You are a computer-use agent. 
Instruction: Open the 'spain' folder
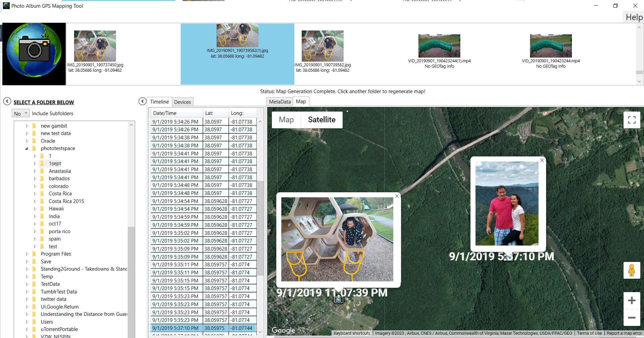click(55, 239)
